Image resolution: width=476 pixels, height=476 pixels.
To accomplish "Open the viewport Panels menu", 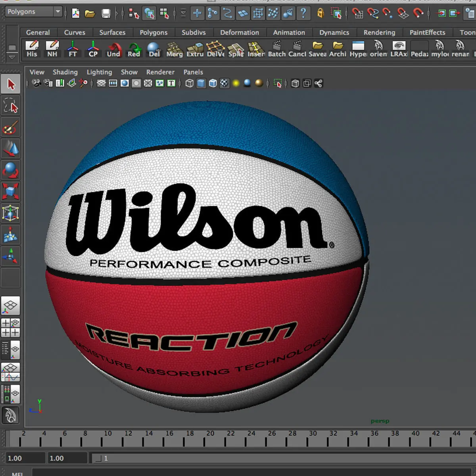I will point(193,72).
